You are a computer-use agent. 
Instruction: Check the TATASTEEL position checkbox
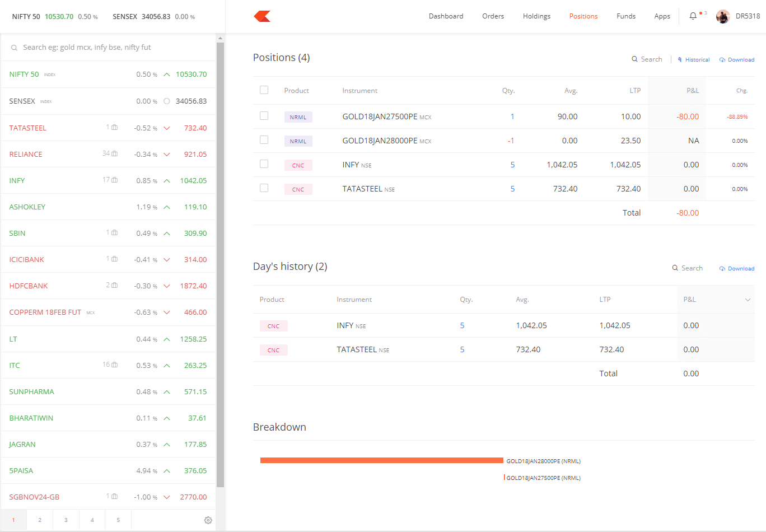tap(264, 188)
